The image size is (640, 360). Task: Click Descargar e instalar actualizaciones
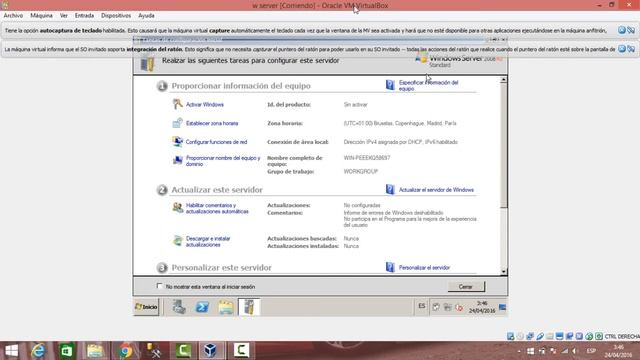click(x=208, y=242)
